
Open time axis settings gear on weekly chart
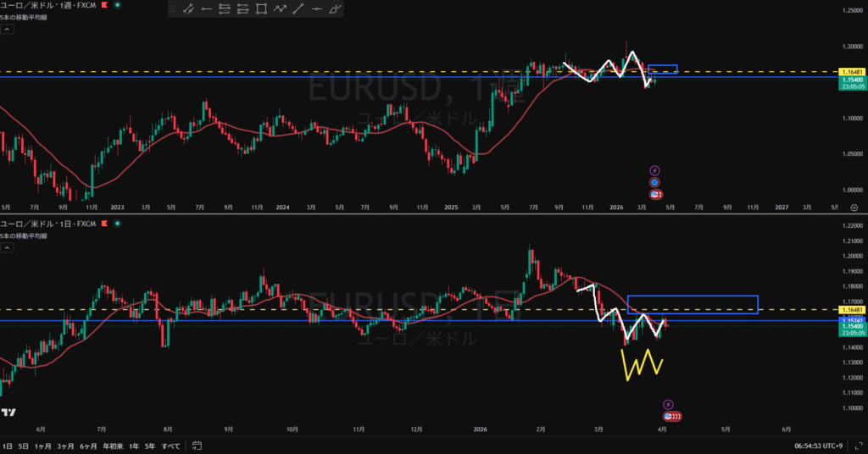(854, 207)
